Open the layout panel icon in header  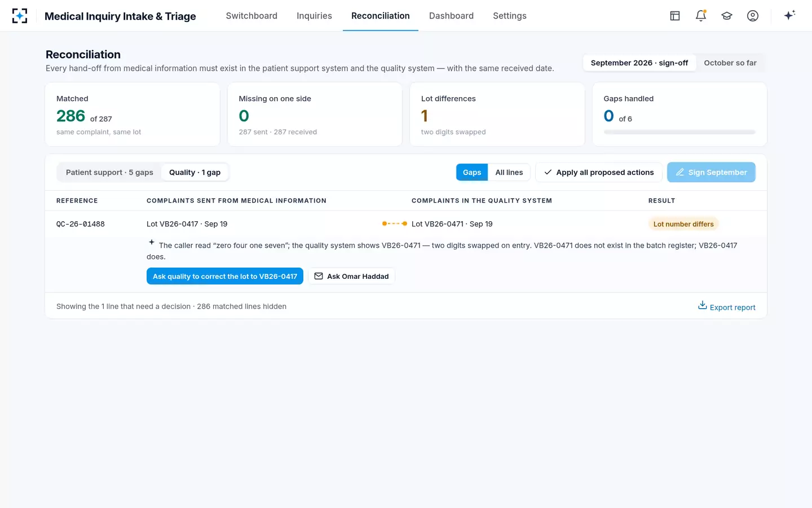coord(675,16)
